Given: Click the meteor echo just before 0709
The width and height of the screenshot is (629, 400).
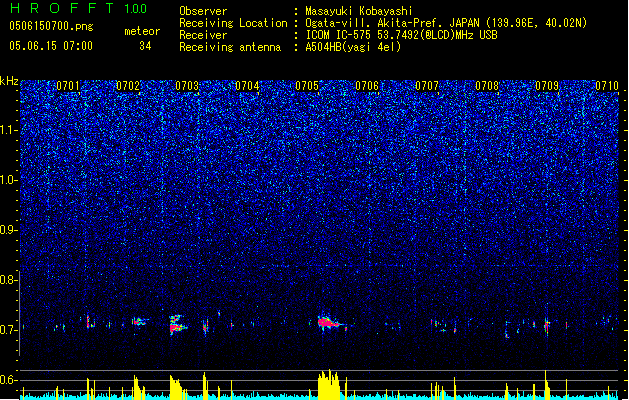Looking at the screenshot, I should [546, 325].
